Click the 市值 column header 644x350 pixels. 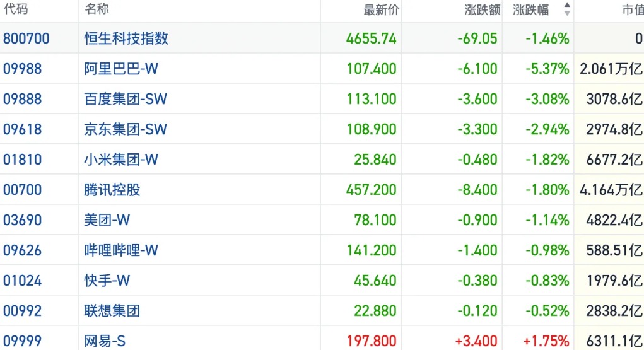pyautogui.click(x=633, y=10)
